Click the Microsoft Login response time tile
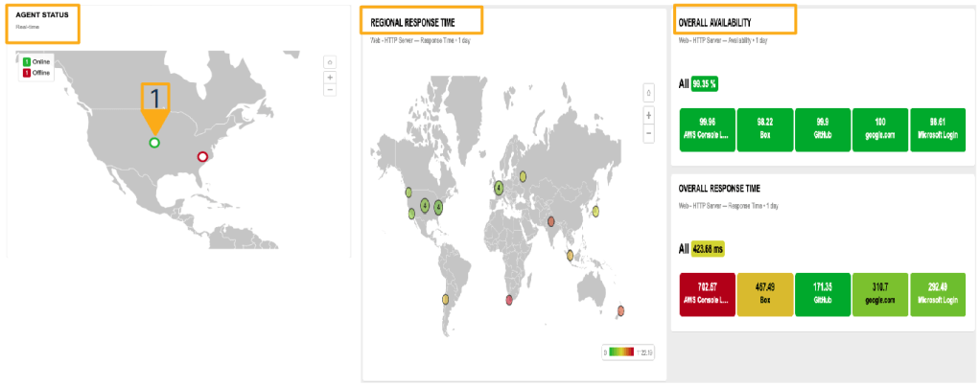Image resolution: width=980 pixels, height=386 pixels. pos(937,294)
